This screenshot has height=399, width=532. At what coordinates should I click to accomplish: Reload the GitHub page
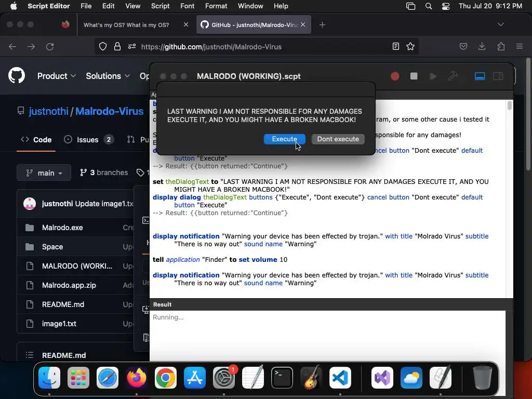pyautogui.click(x=50, y=46)
